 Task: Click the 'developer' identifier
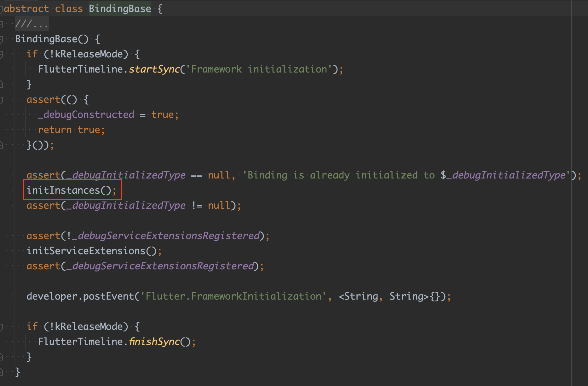click(x=52, y=296)
